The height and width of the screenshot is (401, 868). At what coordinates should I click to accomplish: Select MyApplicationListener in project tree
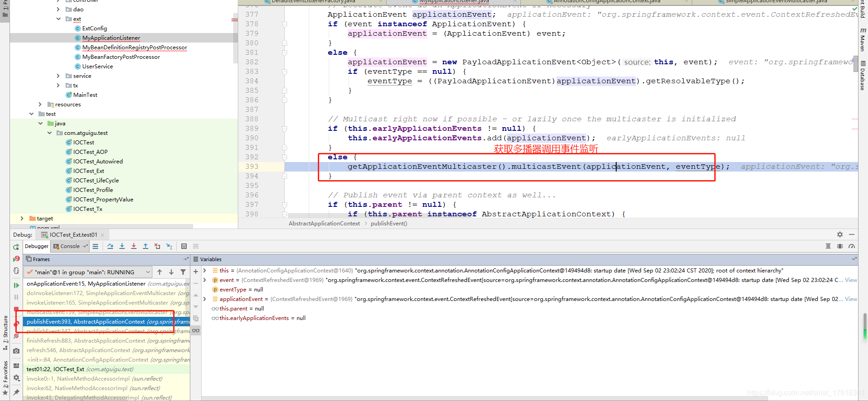pyautogui.click(x=111, y=38)
